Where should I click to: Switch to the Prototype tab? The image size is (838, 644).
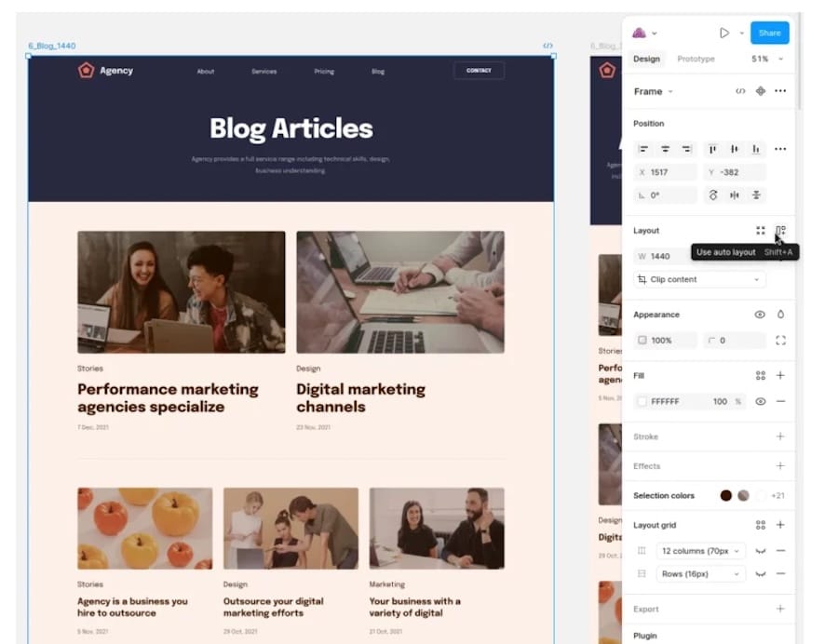coord(696,59)
